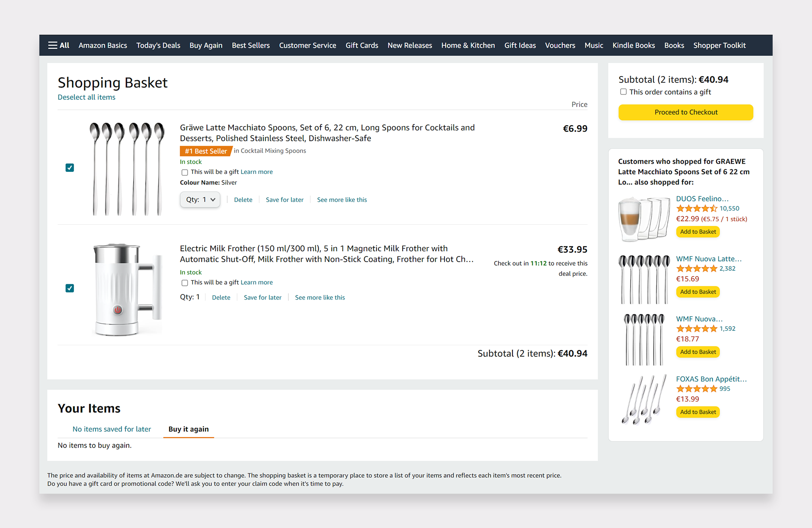Add the €15.69 WMF Nuova Latte to basket
The image size is (812, 528).
pyautogui.click(x=698, y=292)
